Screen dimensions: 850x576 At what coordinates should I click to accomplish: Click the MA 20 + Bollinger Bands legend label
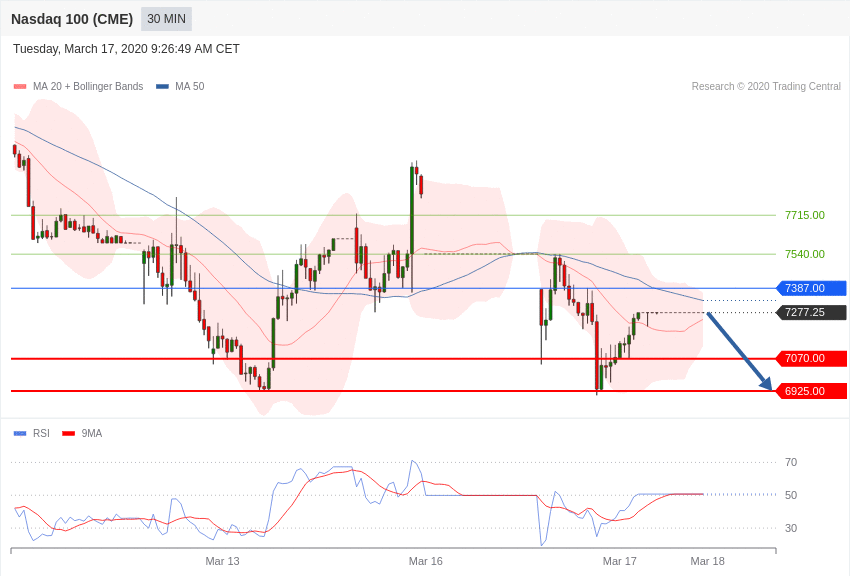pos(88,86)
